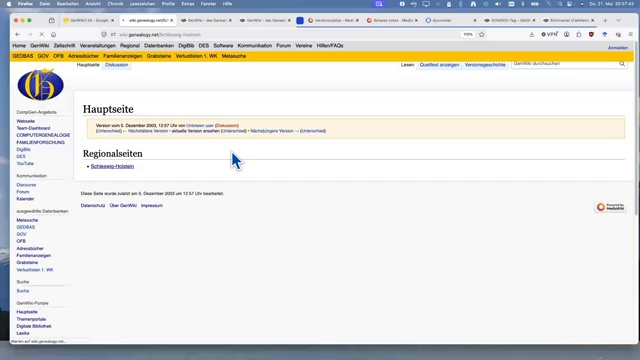Open Team-Dashboard in the sidebar
The height and width of the screenshot is (360, 640).
point(33,128)
